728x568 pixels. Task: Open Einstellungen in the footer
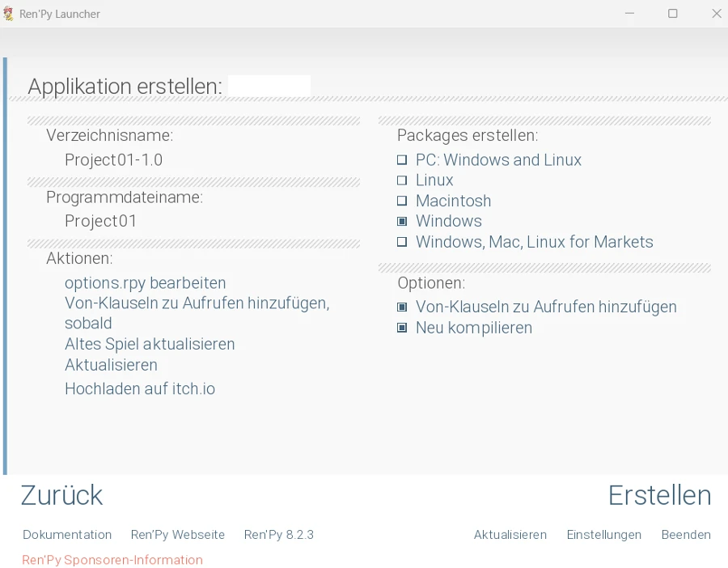603,535
